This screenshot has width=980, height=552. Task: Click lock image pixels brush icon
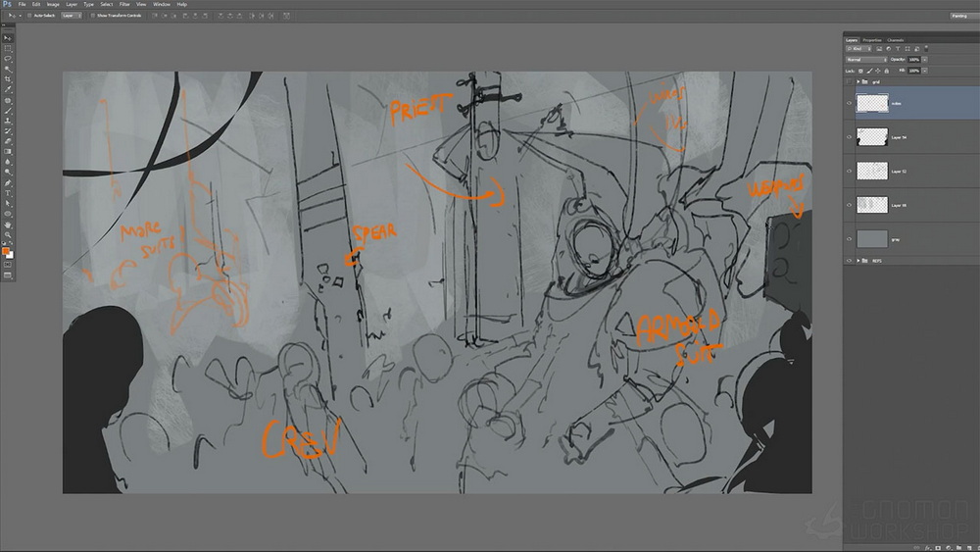869,71
